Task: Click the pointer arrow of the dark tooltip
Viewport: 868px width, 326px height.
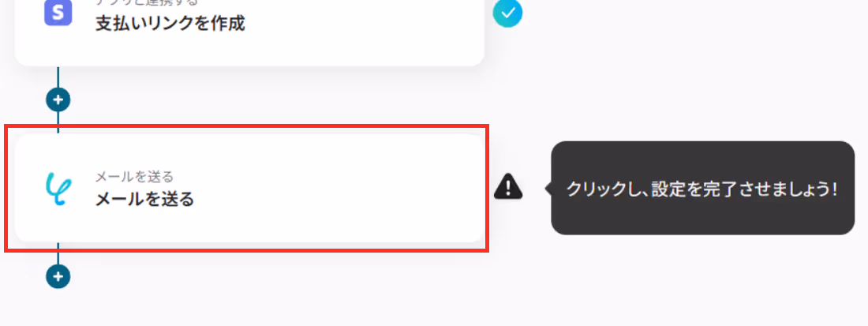Action: (x=548, y=188)
